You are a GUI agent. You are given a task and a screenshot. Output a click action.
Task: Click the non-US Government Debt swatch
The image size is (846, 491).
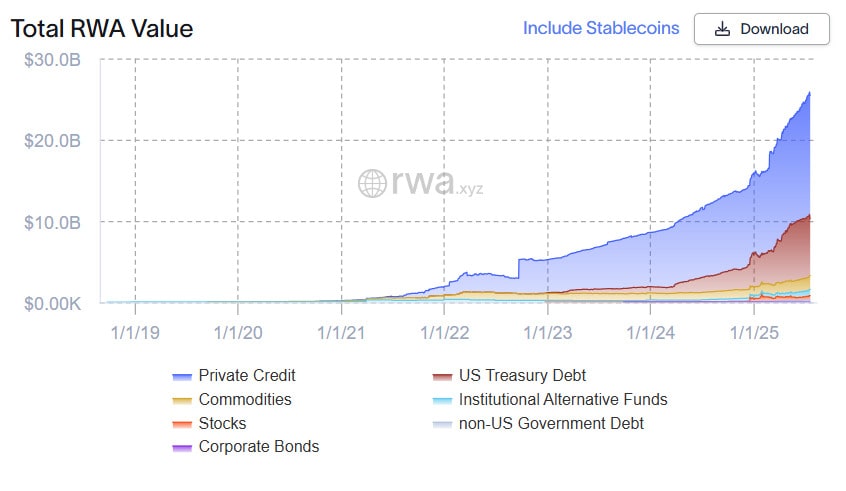click(x=441, y=424)
